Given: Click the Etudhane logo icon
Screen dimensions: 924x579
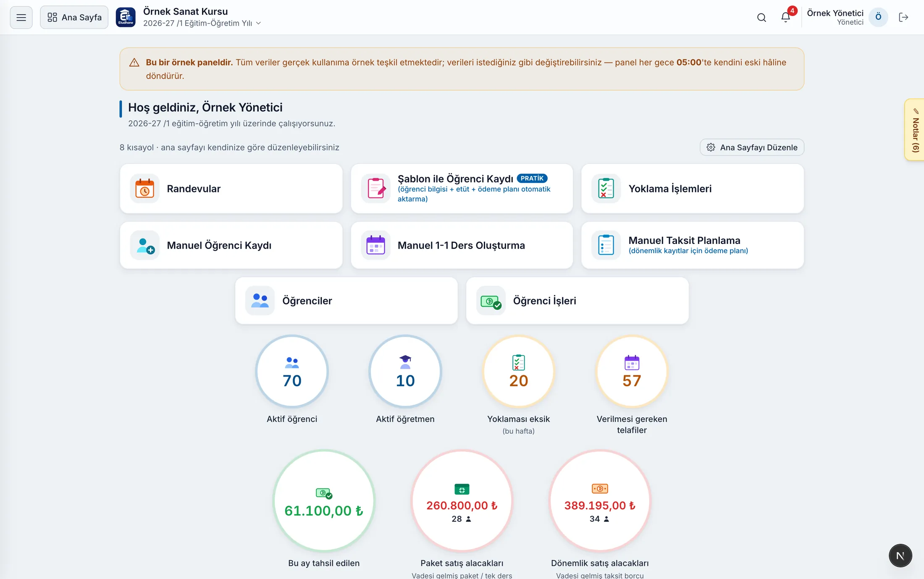Looking at the screenshot, I should click(126, 17).
